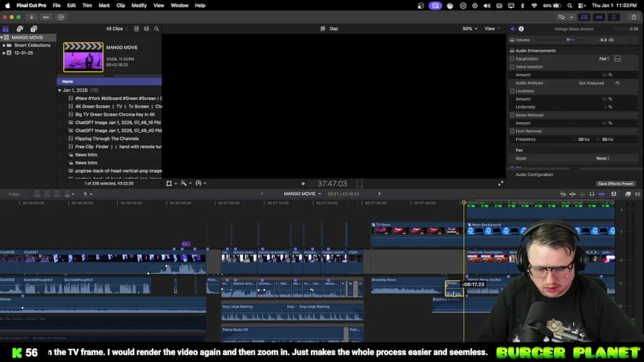
Task: Enable the Loudness checkbox
Action: (x=512, y=91)
